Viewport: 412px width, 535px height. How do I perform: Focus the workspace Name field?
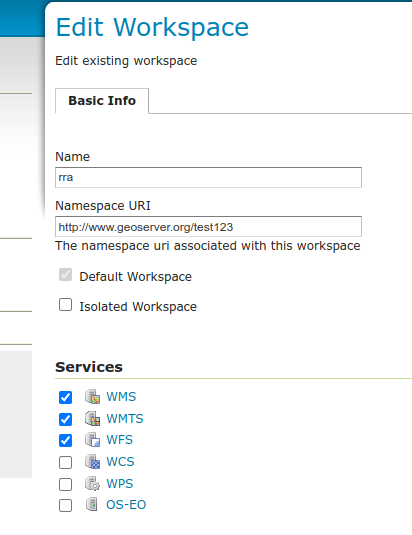click(x=208, y=177)
